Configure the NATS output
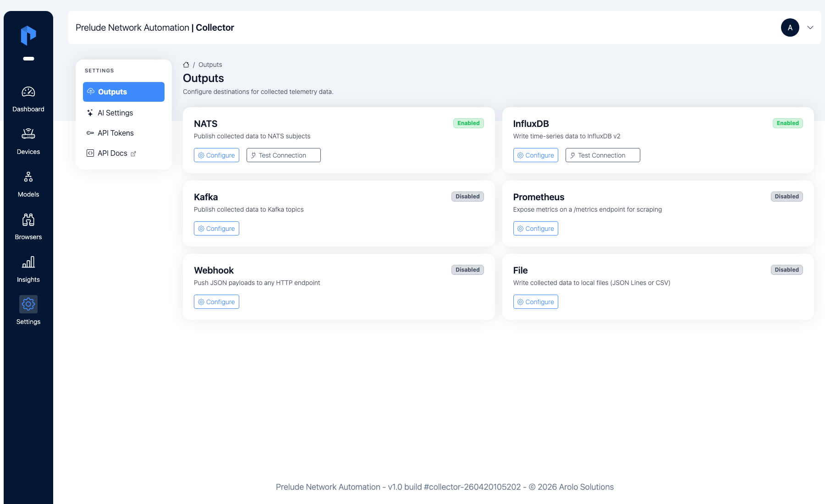825x504 pixels. click(x=216, y=155)
